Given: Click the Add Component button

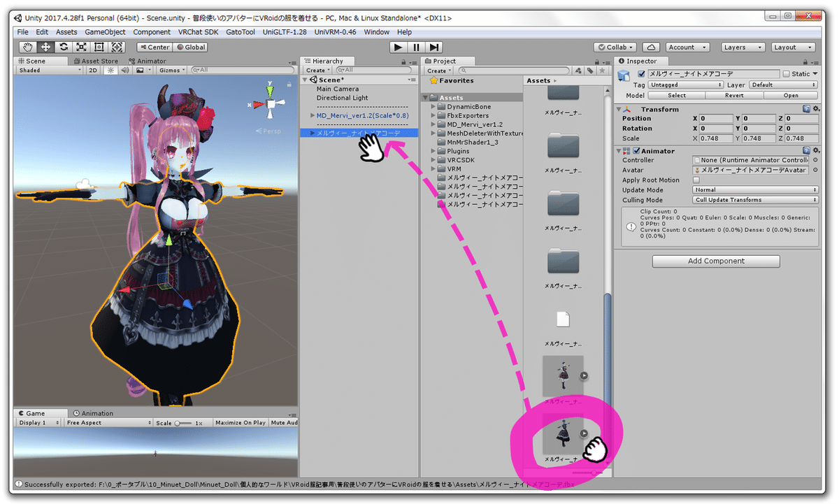Looking at the screenshot, I should point(716,261).
